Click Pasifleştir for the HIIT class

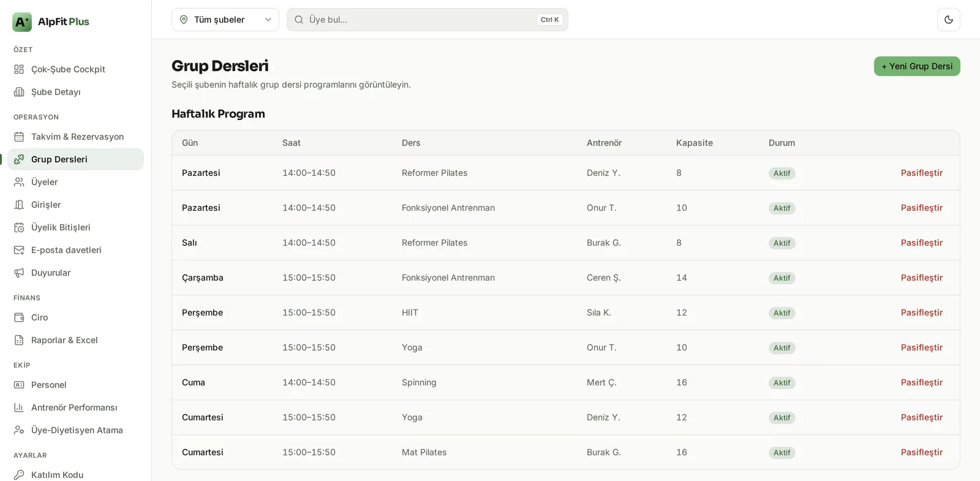tap(922, 312)
